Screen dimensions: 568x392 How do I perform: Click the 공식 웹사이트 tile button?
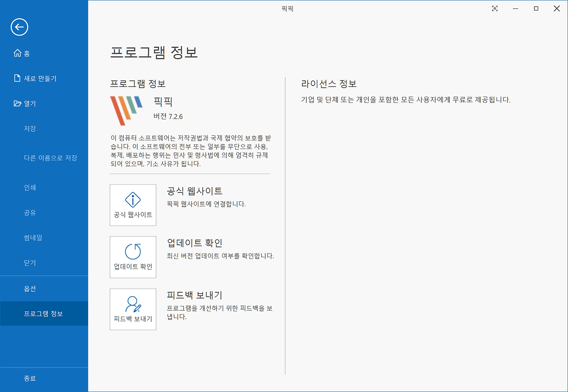(133, 205)
